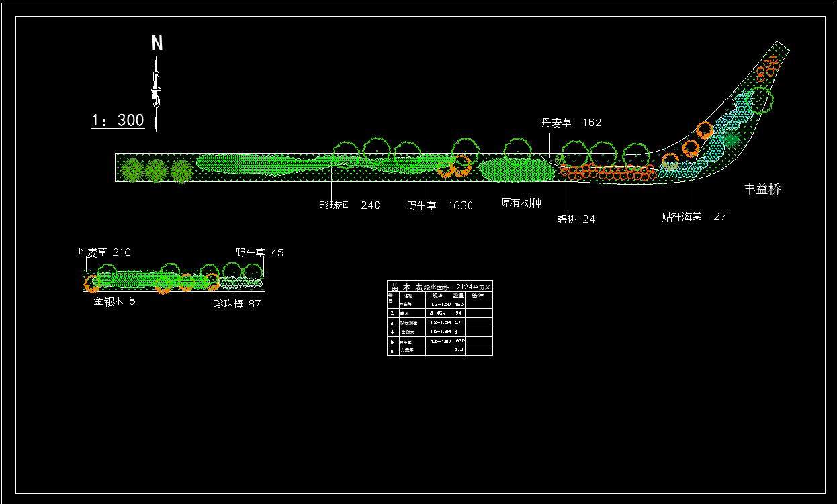Select the 丹麦草 210 label in small plan
837x504 pixels.
pos(103,252)
